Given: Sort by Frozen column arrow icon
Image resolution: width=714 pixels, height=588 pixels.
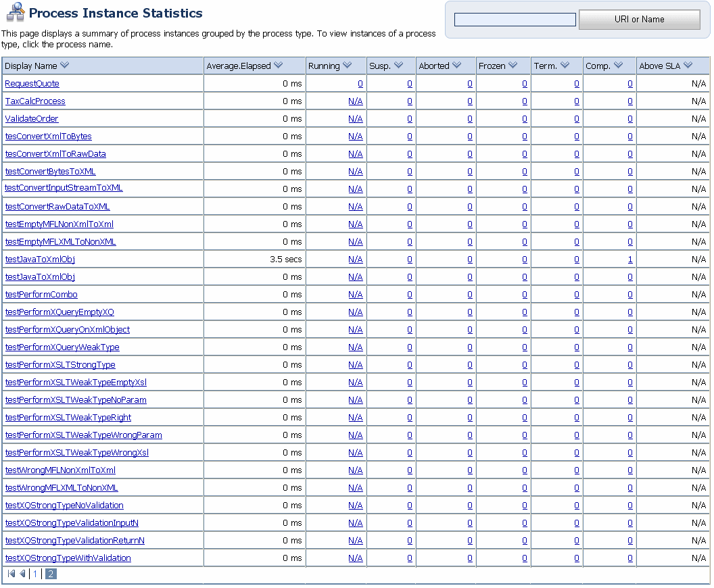Looking at the screenshot, I should coord(513,65).
